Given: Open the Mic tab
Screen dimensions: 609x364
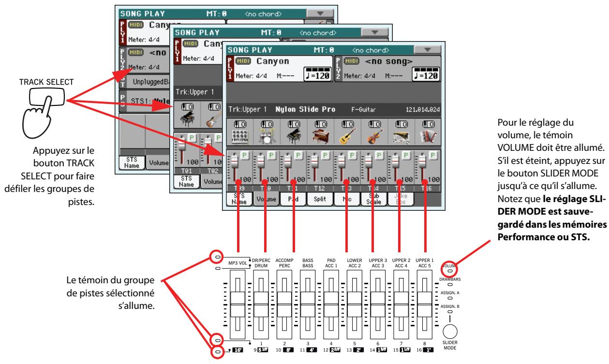Looking at the screenshot, I should pyautogui.click(x=346, y=200).
